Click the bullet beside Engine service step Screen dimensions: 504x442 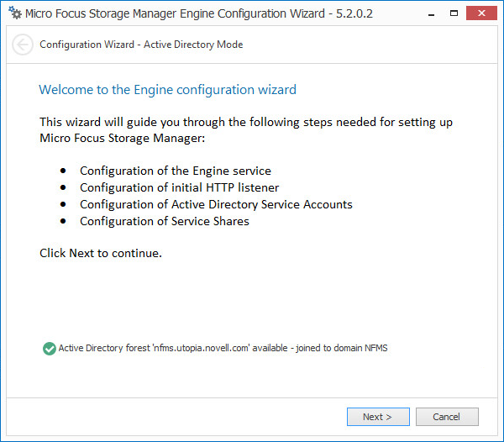[x=63, y=171]
